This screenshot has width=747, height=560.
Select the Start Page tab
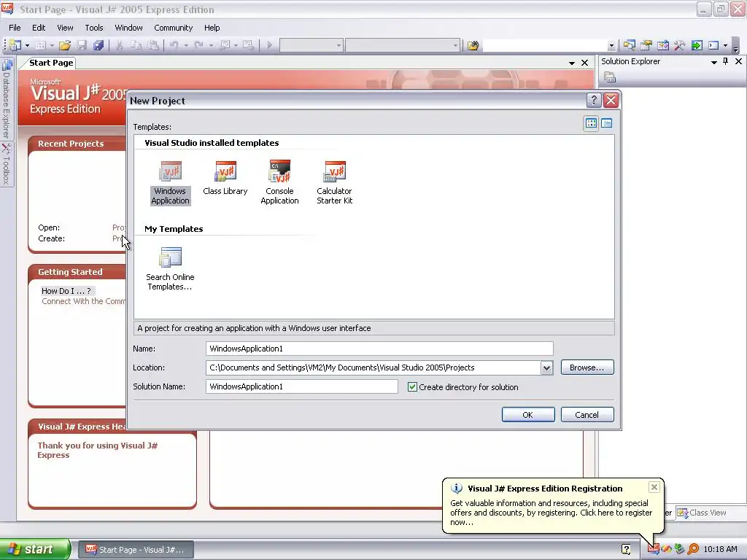(51, 63)
